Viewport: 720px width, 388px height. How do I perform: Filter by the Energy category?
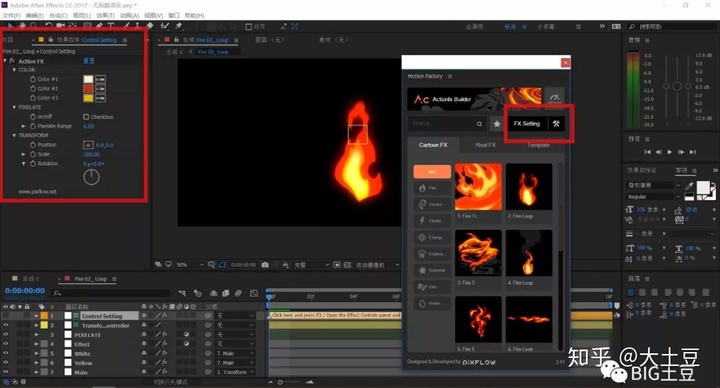(x=432, y=237)
